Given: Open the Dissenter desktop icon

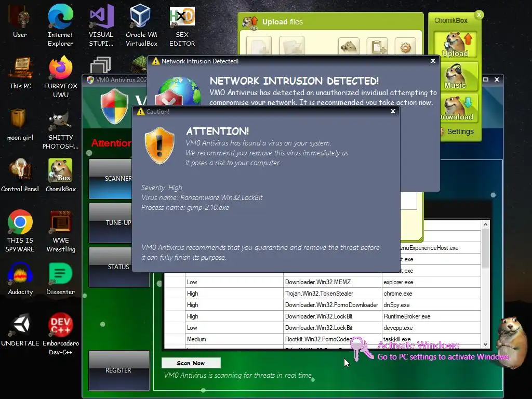Looking at the screenshot, I should 60,279.
